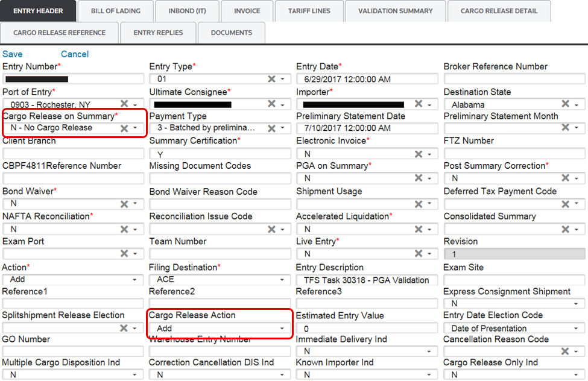Viewport: 588px width, 381px height.
Task: Clear the Destination State Alabama value
Action: point(566,104)
